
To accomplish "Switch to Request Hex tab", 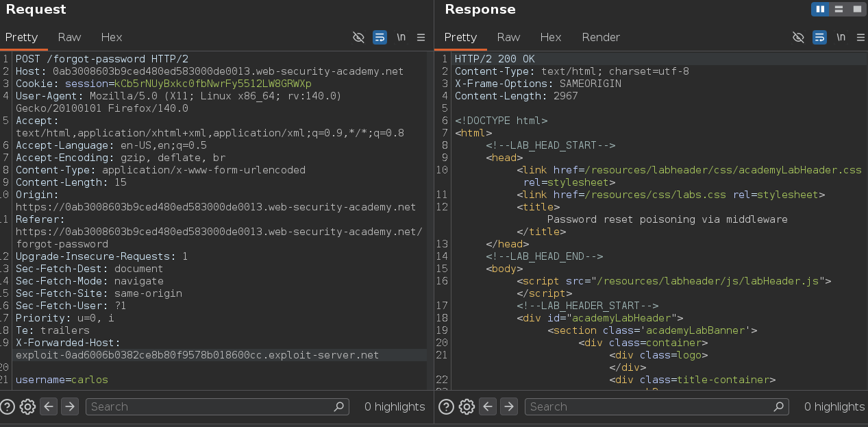I will (x=112, y=37).
